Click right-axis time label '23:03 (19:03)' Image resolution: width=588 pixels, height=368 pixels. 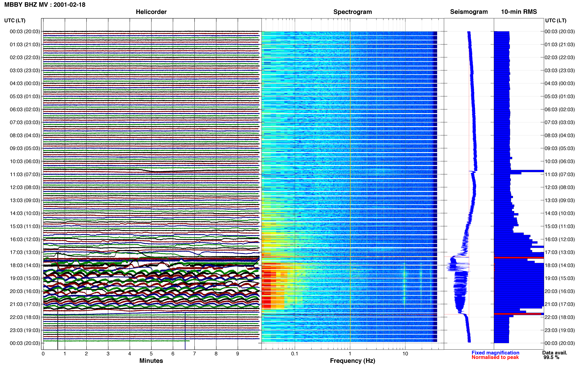(x=560, y=330)
